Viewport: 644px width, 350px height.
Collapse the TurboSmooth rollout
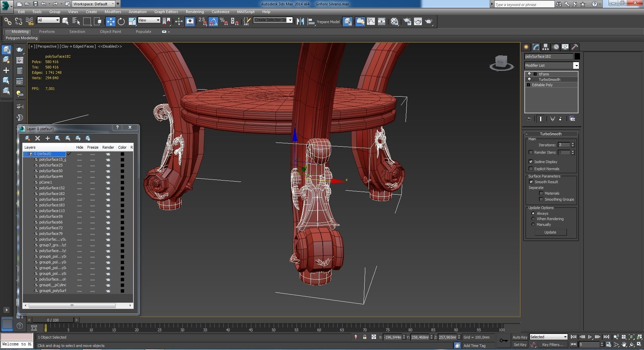pyautogui.click(x=527, y=134)
